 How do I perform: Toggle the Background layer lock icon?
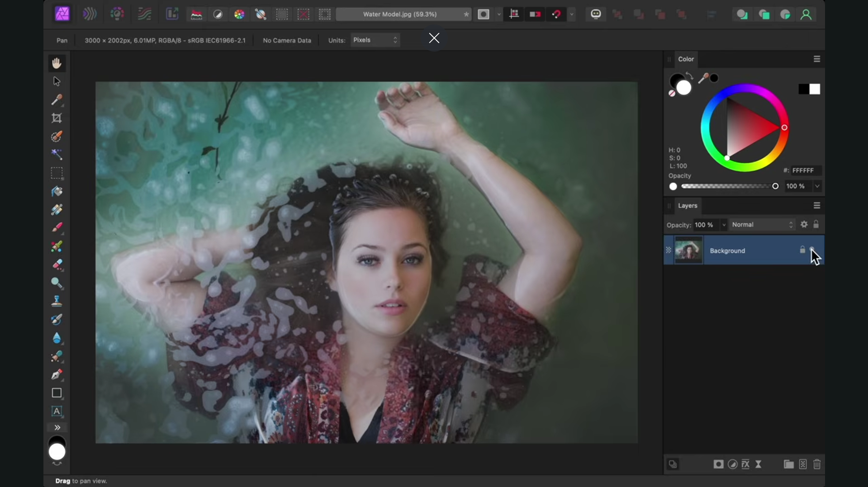802,250
